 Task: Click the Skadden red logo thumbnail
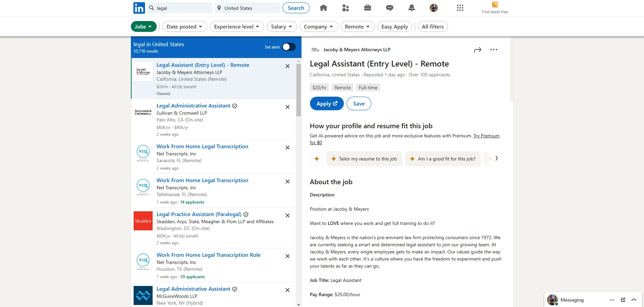point(143,221)
